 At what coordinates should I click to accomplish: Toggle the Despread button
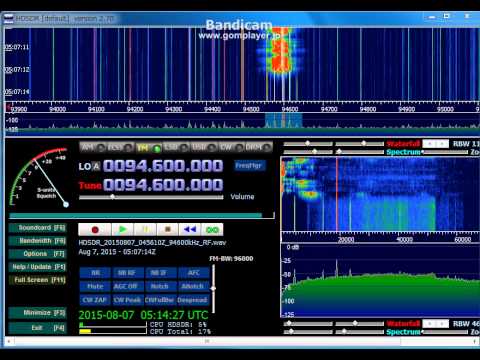tap(193, 300)
